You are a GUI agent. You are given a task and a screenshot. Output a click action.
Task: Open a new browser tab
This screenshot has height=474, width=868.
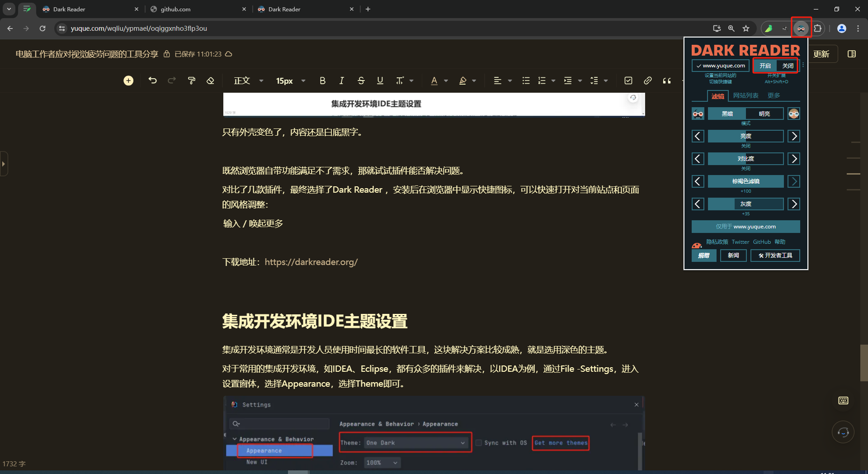pos(368,9)
